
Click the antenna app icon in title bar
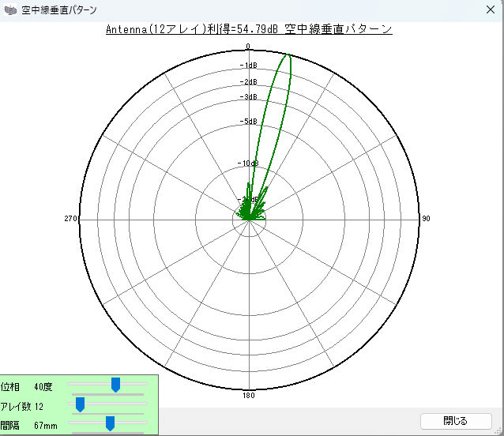pos(10,10)
